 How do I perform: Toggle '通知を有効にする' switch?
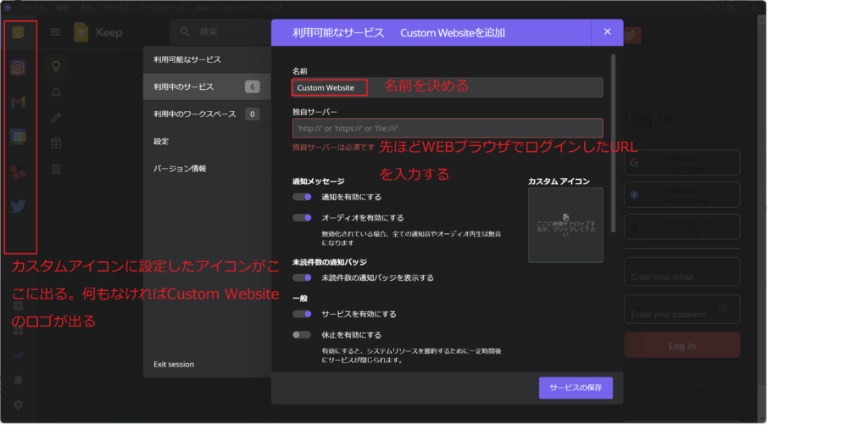pos(302,197)
